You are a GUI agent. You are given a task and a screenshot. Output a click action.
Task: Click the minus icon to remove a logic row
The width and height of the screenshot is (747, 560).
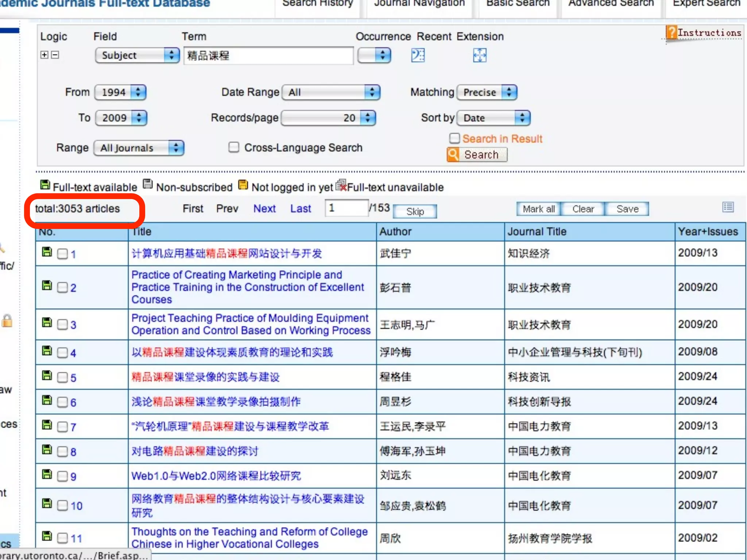point(55,55)
